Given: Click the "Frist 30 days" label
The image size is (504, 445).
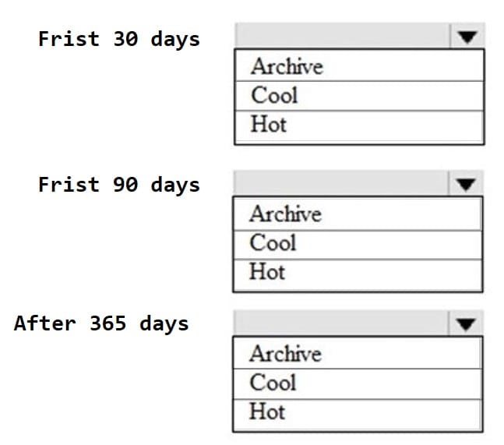Looking at the screenshot, I should click(118, 39).
